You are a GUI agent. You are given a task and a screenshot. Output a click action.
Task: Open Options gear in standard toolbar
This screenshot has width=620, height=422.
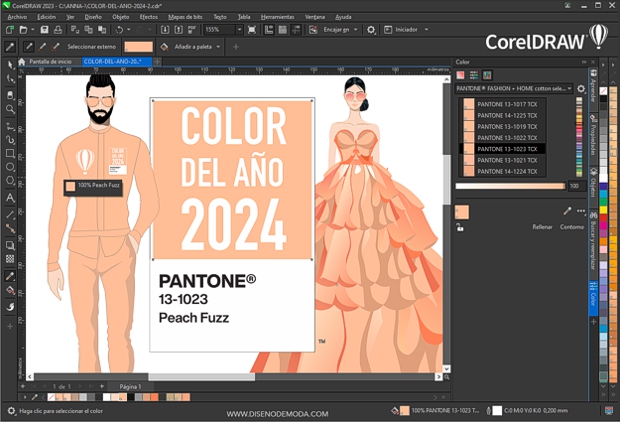tap(370, 30)
